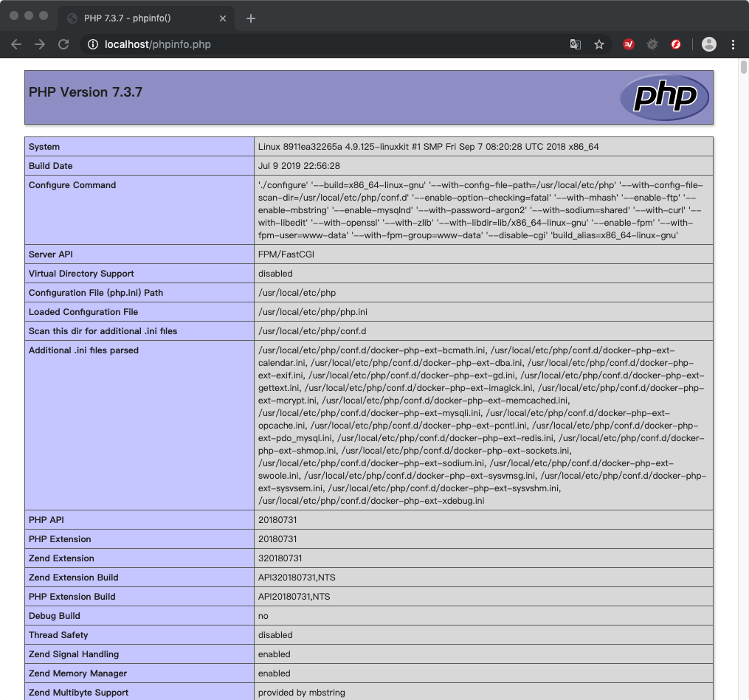Bookmark this page with the star icon
Viewport: 749px width, 700px height.
coord(599,44)
